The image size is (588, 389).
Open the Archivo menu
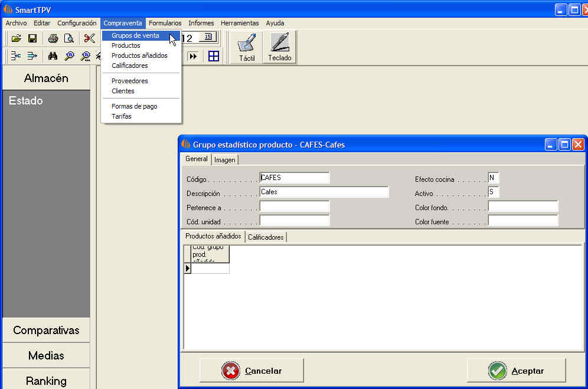point(16,23)
